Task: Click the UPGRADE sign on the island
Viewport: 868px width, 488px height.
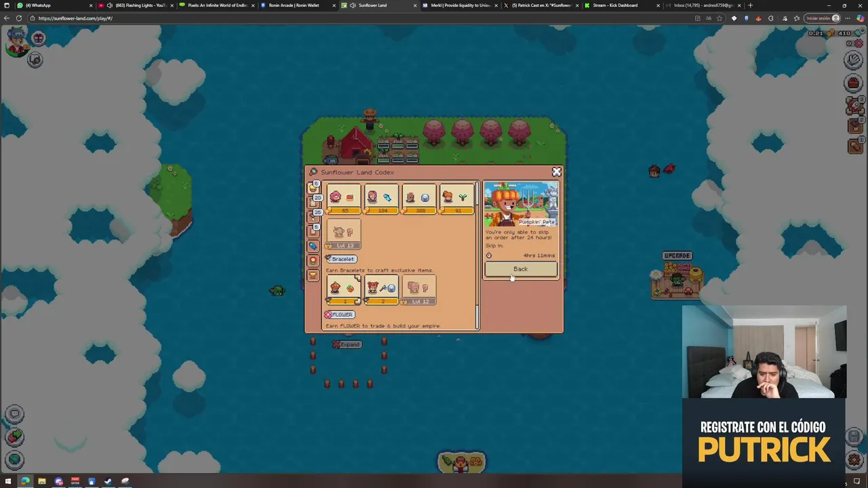Action: click(677, 256)
